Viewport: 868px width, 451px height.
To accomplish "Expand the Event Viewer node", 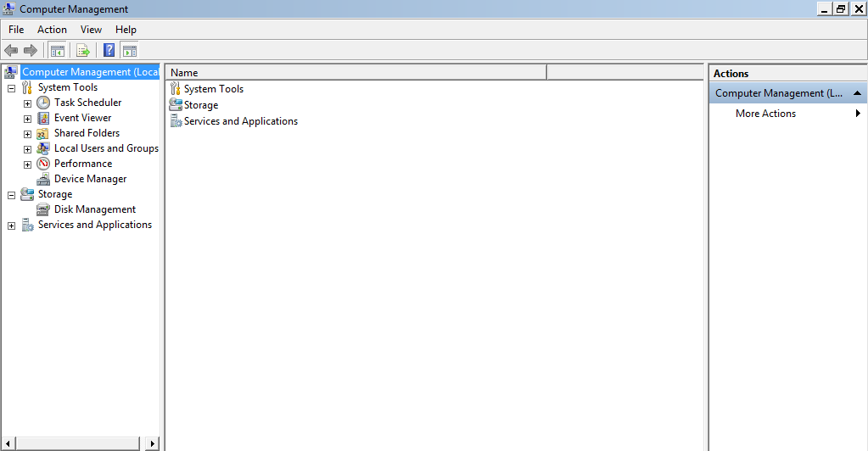I will coord(27,119).
